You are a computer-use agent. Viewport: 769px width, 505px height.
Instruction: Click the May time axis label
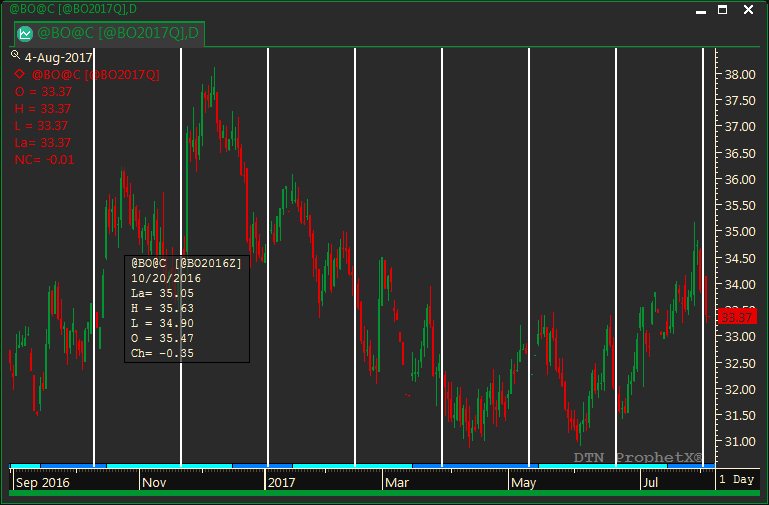(x=524, y=482)
